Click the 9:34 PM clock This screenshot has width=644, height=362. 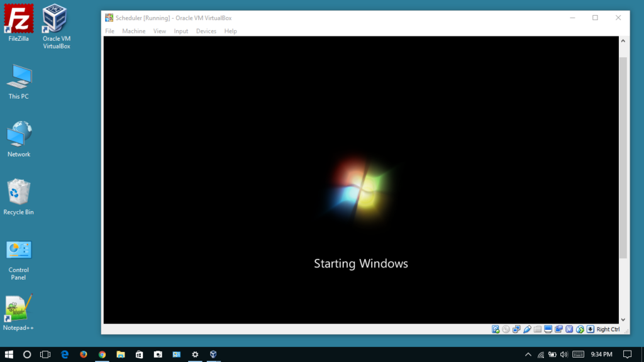[x=601, y=354]
